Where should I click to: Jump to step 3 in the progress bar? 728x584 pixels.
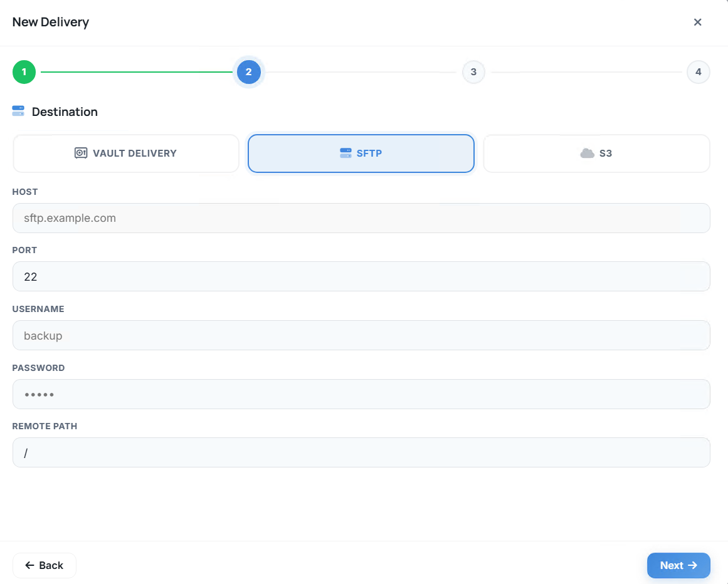[473, 72]
